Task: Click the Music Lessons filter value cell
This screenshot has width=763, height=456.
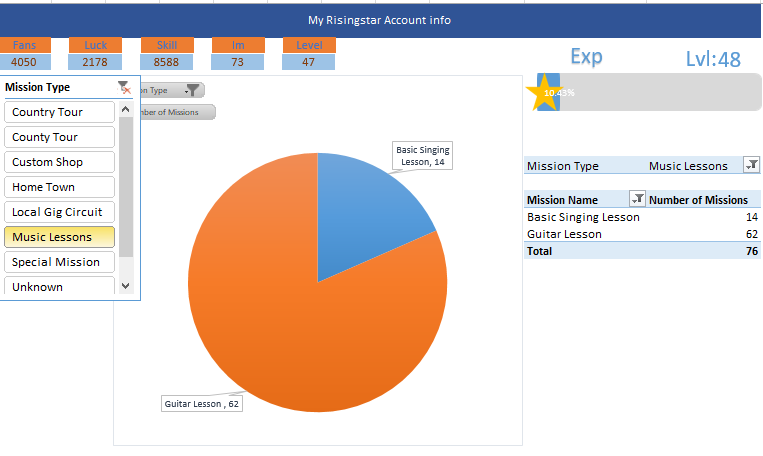Action: click(x=688, y=166)
